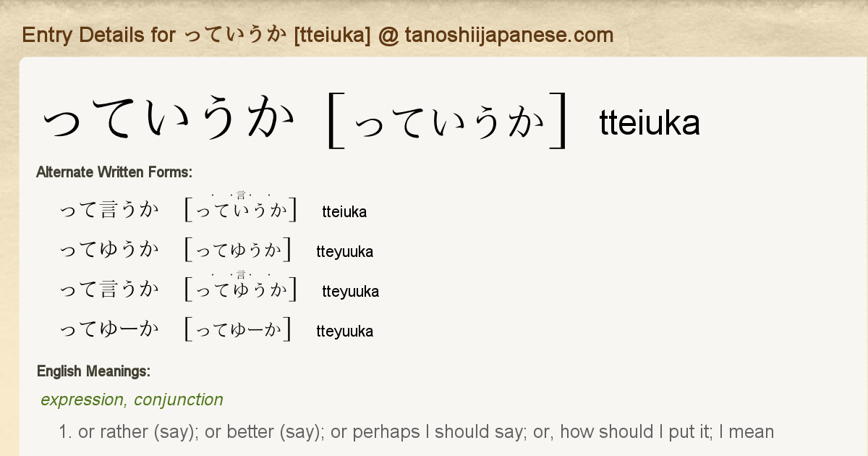Click the 'tteyuuka' romaji beside the ってゆうか form
868x456 pixels.
coord(345,252)
